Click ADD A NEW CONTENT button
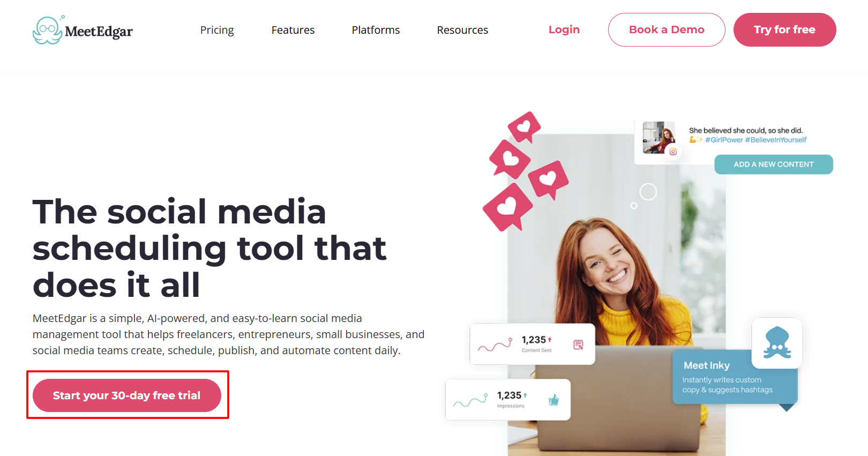868x456 pixels. click(x=774, y=165)
